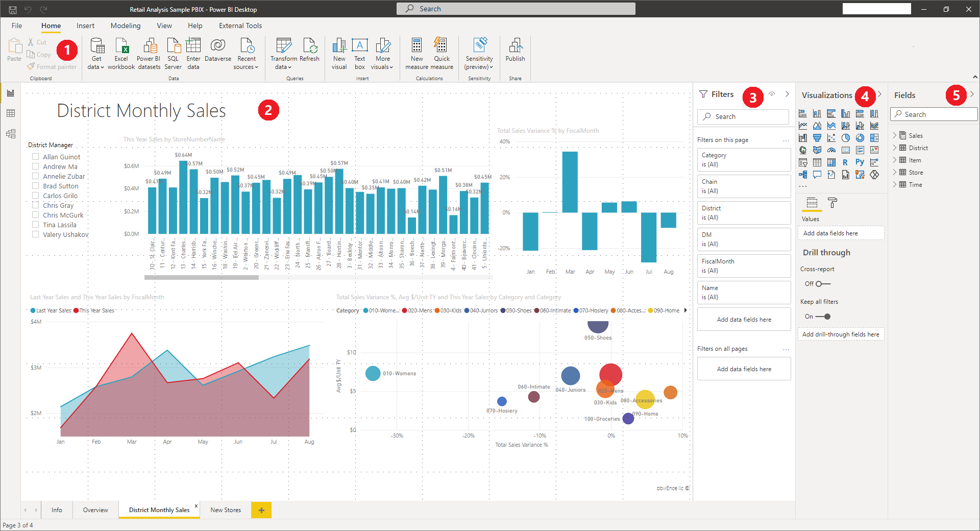The height and width of the screenshot is (531, 980).
Task: Switch to Report view in sidebar
Action: [11, 93]
